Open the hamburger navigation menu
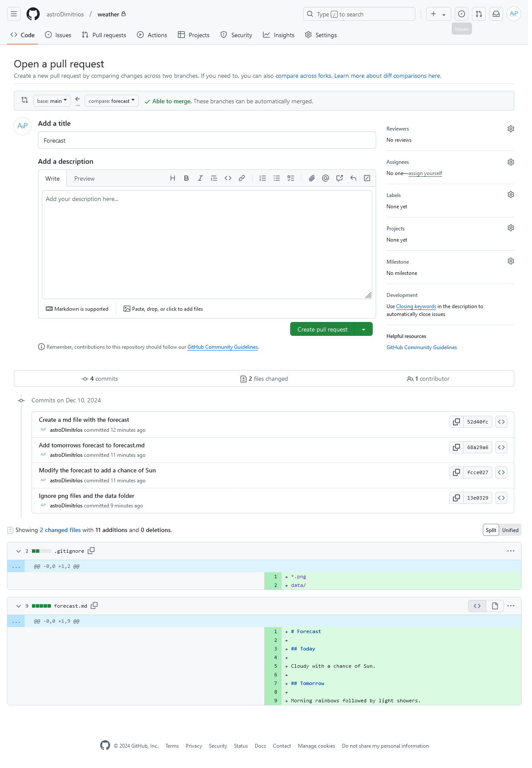Viewport: 532px width, 768px height. 14,14
